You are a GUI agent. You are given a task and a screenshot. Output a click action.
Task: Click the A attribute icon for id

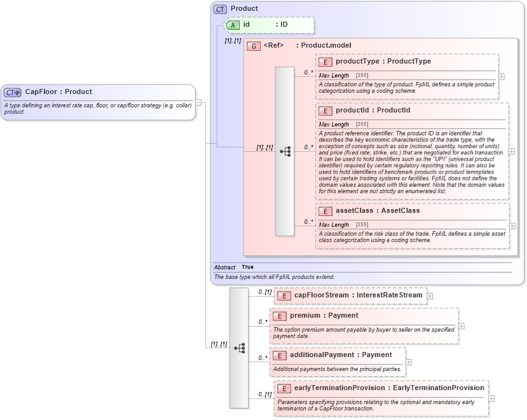coord(233,25)
